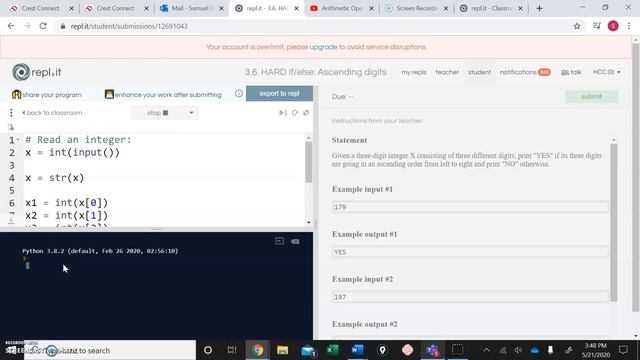Click the info circle beside export
This screenshot has height=360, width=640.
tap(239, 93)
